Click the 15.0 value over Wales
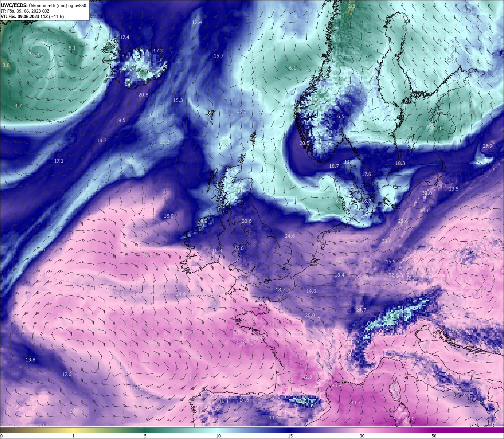This screenshot has height=439, width=504. pos(239,248)
